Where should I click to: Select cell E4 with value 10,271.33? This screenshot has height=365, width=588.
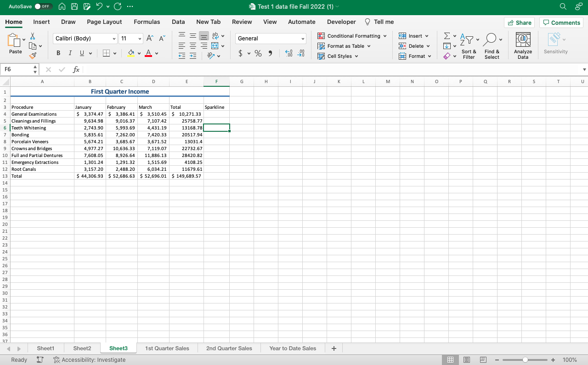pyautogui.click(x=187, y=114)
